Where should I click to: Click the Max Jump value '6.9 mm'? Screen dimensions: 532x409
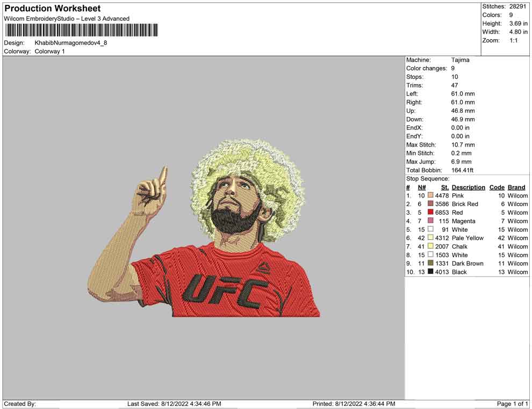[461, 162]
